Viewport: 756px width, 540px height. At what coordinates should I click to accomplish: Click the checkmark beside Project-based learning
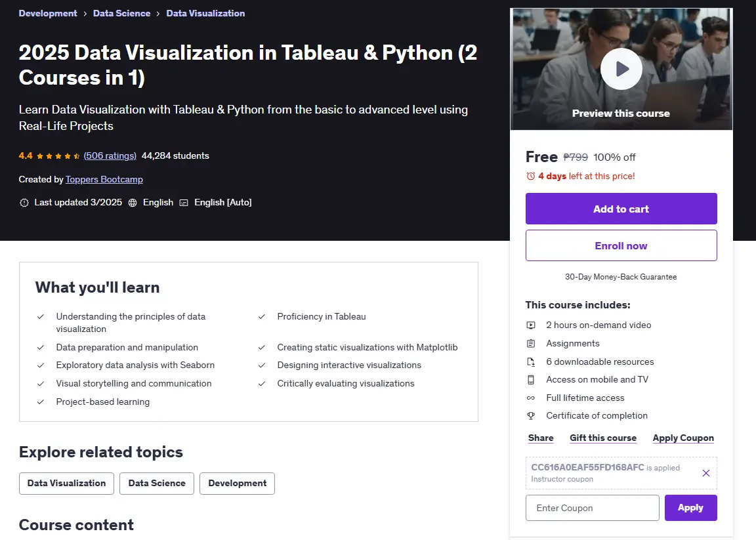(41, 402)
